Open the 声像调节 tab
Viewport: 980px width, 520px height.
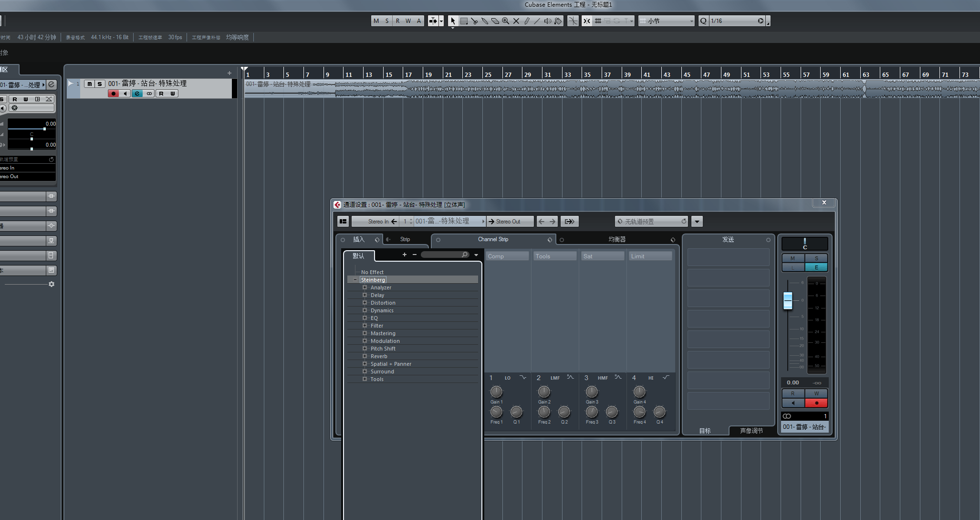[x=751, y=431]
